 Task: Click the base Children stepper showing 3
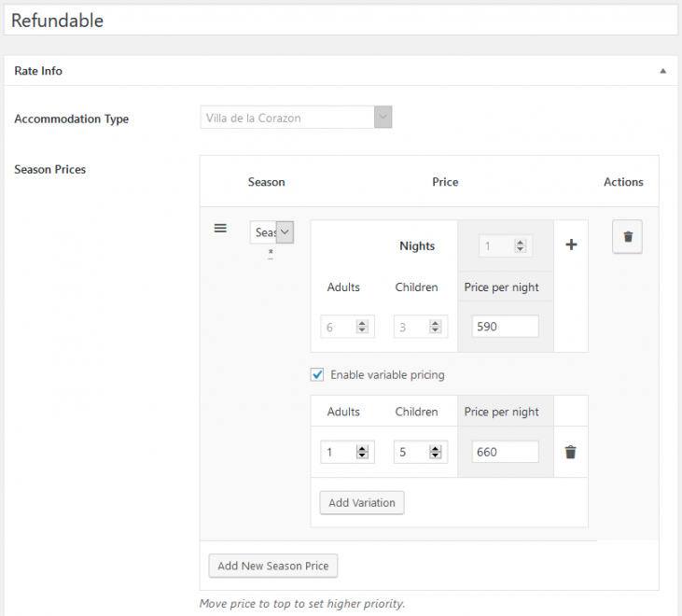click(x=420, y=327)
